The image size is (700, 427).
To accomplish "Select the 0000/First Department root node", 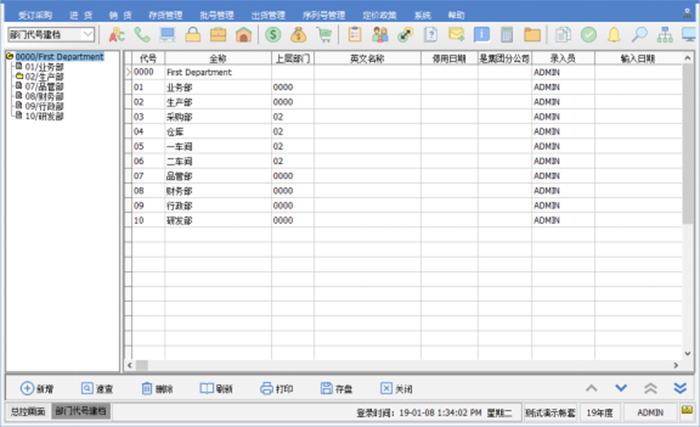I will (x=58, y=57).
